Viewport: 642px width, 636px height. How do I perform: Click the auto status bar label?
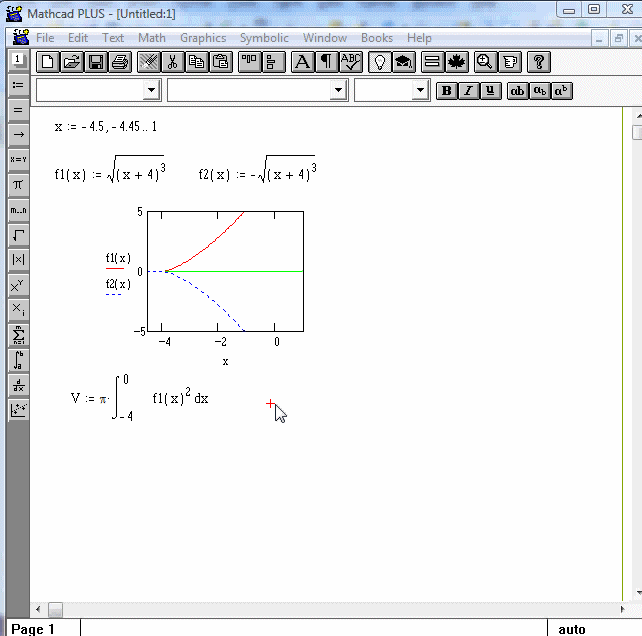coord(572,629)
